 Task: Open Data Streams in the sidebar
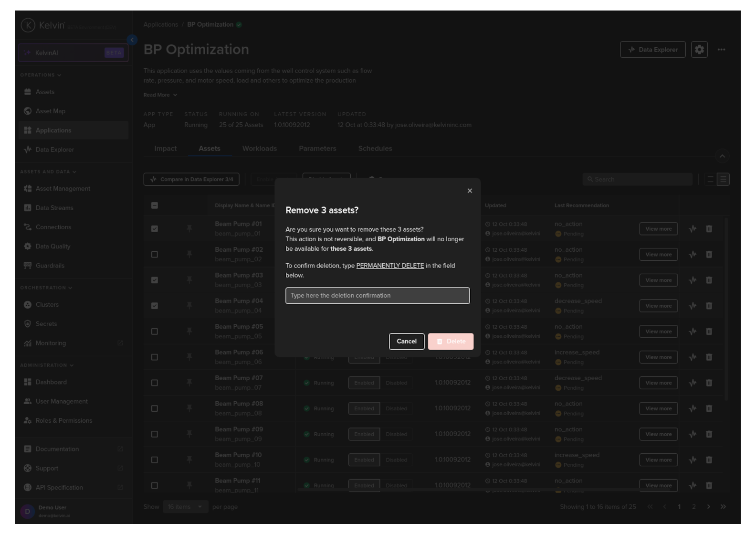click(54, 208)
